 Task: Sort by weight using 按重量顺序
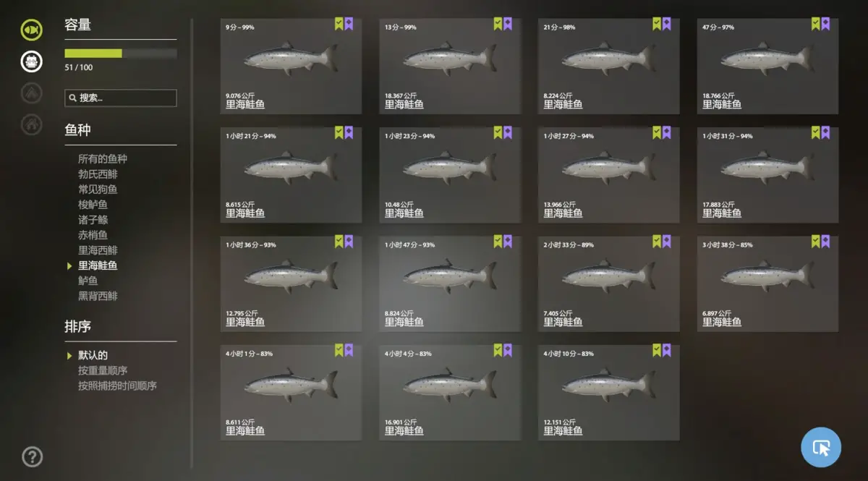[103, 370]
